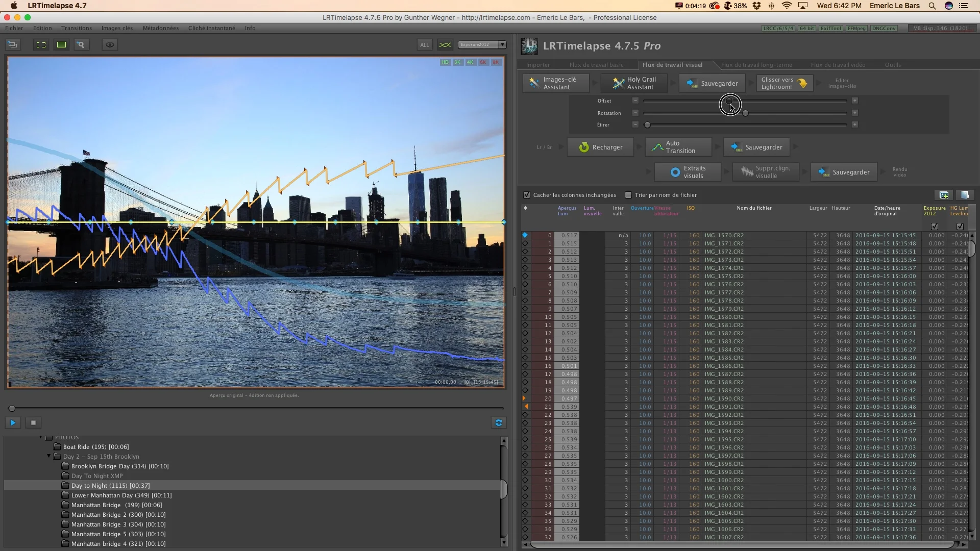Click the Recharger button
This screenshot has width=980, height=551.
[x=600, y=147]
